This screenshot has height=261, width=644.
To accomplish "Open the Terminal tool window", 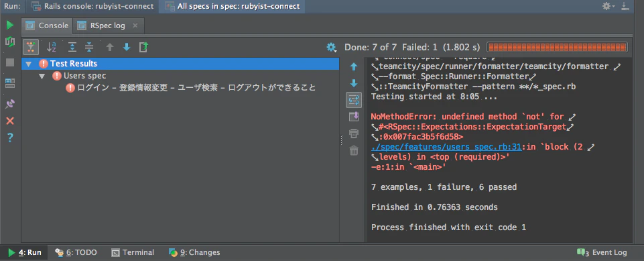I will pos(133,252).
